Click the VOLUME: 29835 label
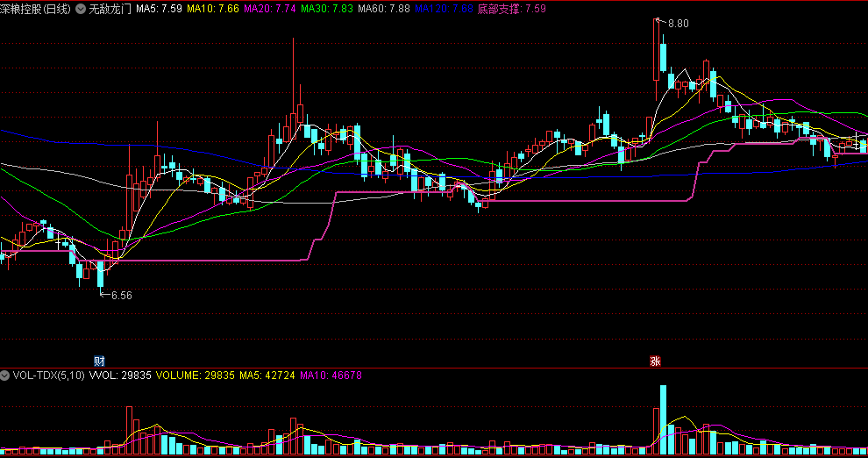Screen dimensions: 868x458 196,376
